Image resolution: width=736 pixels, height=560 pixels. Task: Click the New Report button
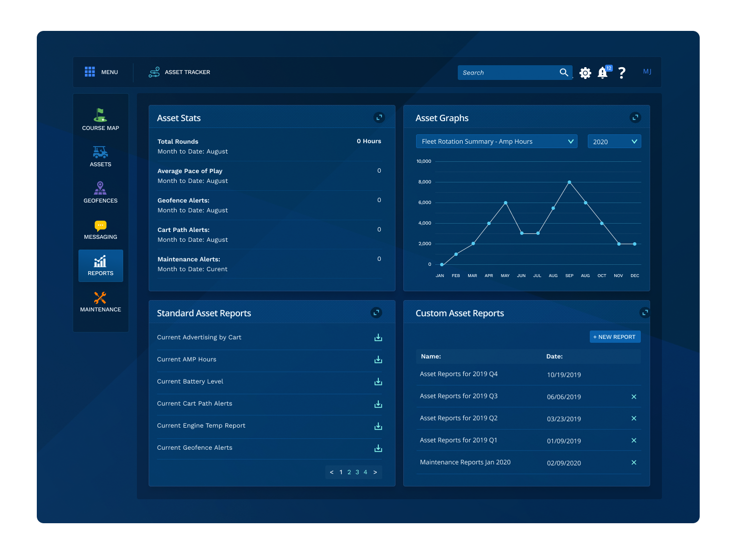[615, 337]
